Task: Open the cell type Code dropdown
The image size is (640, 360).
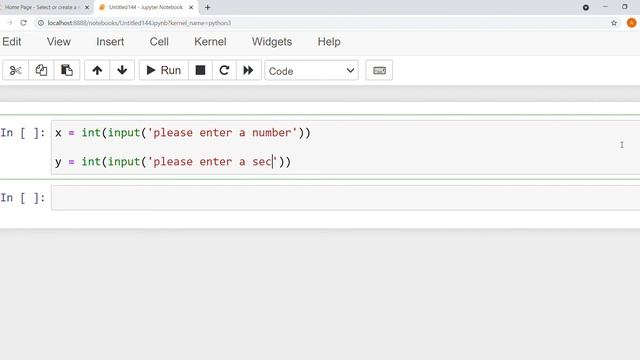Action: coord(311,71)
